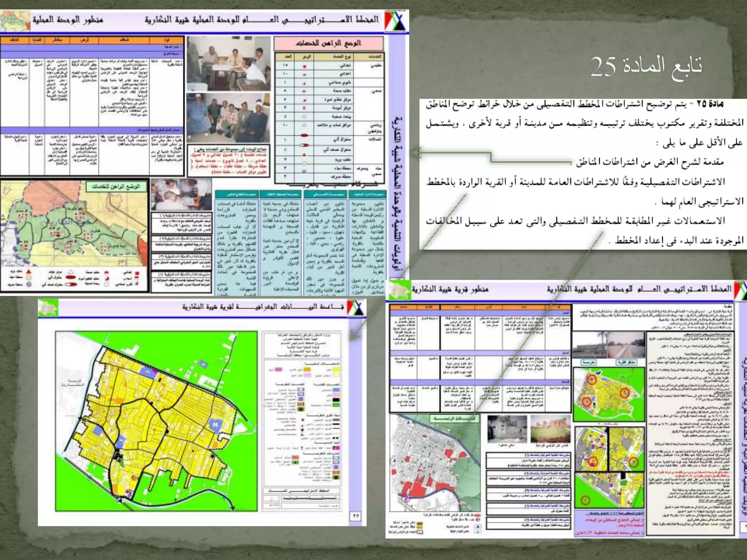Click the مدرسة photo label
Viewport: 747px width, 560px height.
588,362
